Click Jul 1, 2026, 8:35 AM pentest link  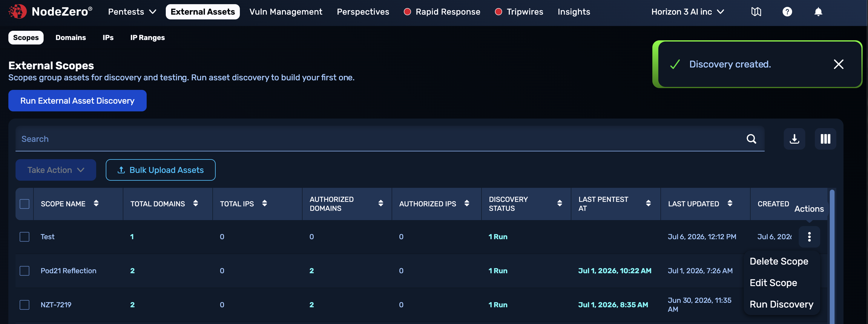click(x=613, y=305)
